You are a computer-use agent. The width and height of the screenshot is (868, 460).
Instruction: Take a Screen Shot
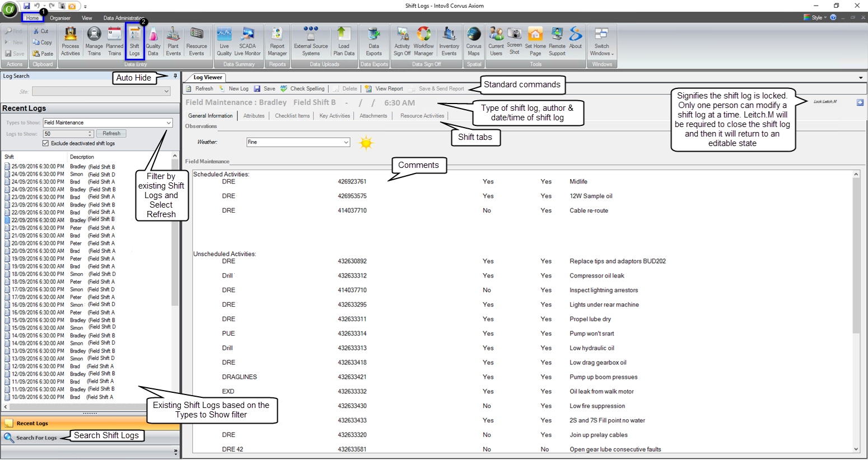(x=515, y=41)
